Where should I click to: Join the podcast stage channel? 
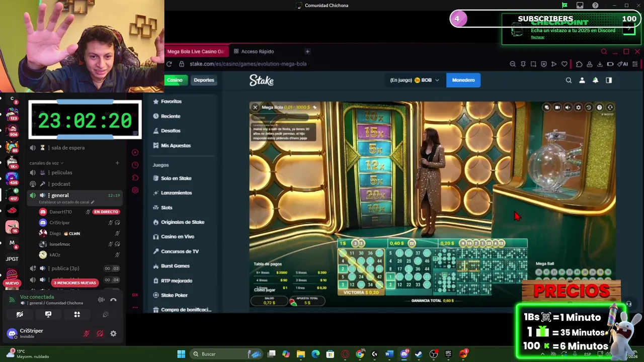[x=60, y=184]
